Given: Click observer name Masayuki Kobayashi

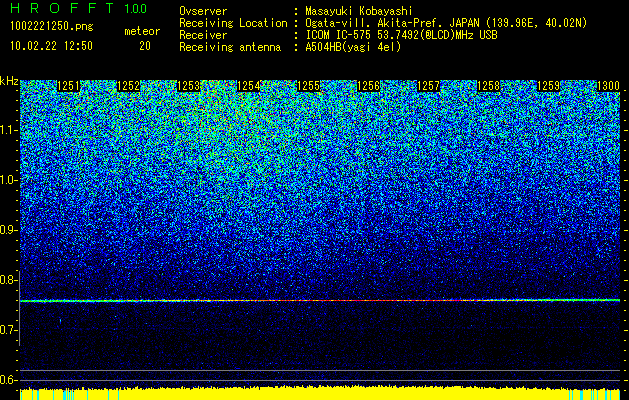Looking at the screenshot, I should pyautogui.click(x=359, y=11).
